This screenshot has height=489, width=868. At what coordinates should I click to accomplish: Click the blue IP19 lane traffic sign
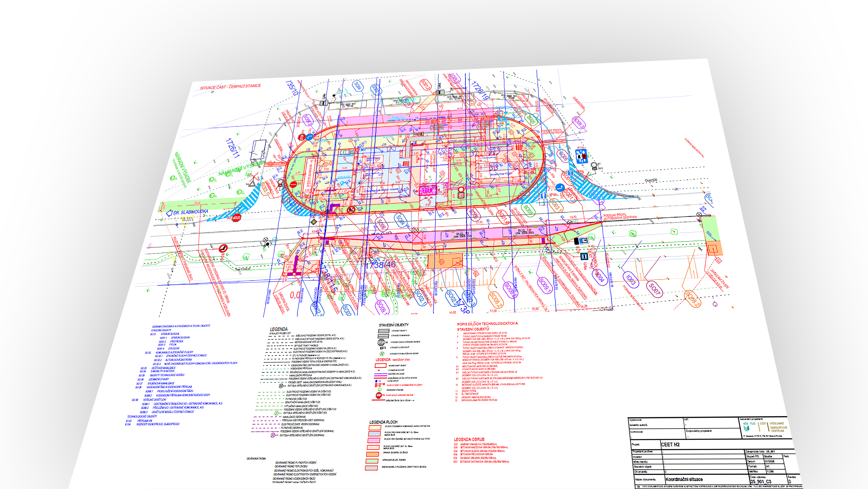(582, 156)
